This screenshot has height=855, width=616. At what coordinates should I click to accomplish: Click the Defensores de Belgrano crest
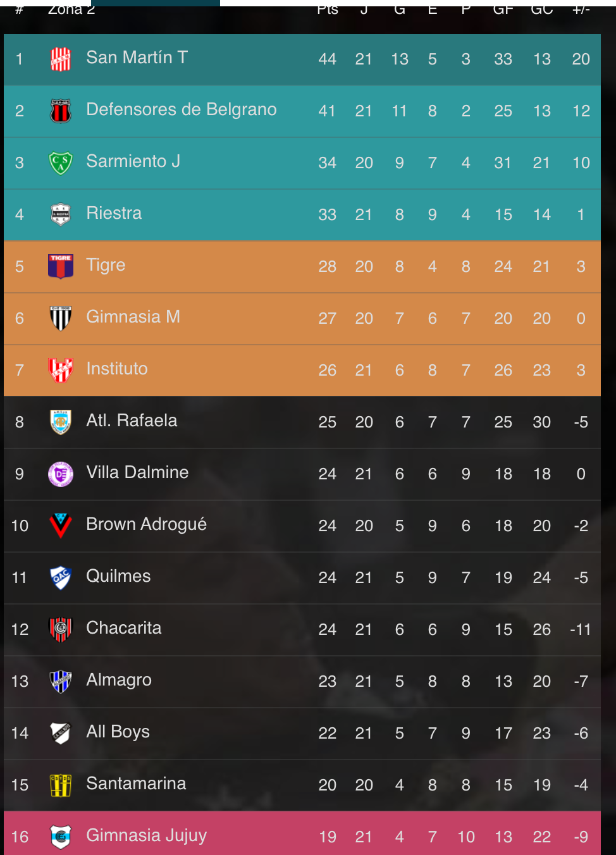61,111
